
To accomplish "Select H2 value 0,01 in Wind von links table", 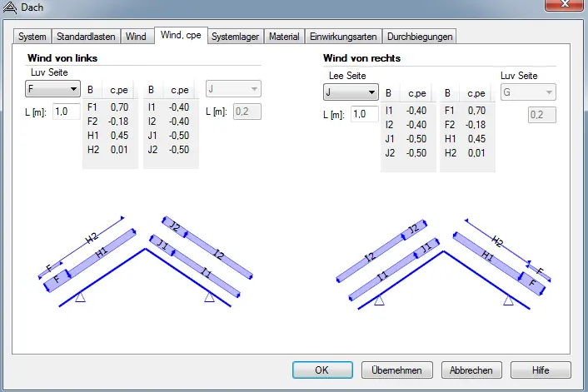I will [x=119, y=150].
